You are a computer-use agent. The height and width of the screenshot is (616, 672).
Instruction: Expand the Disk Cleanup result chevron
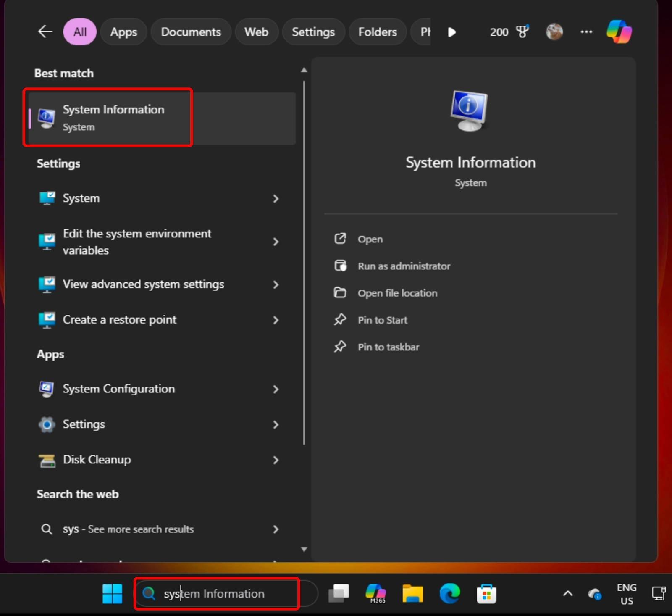276,460
